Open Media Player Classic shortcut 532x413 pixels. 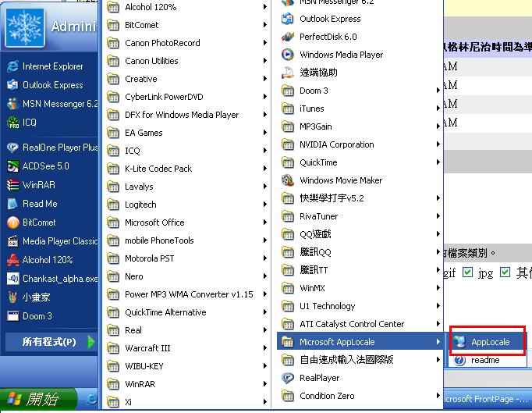pos(51,241)
